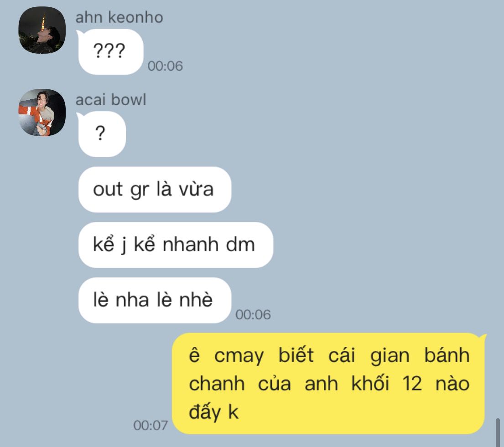Select the 'lè nha lè nhè' message
Screen dimensions: 504x447
(x=155, y=300)
